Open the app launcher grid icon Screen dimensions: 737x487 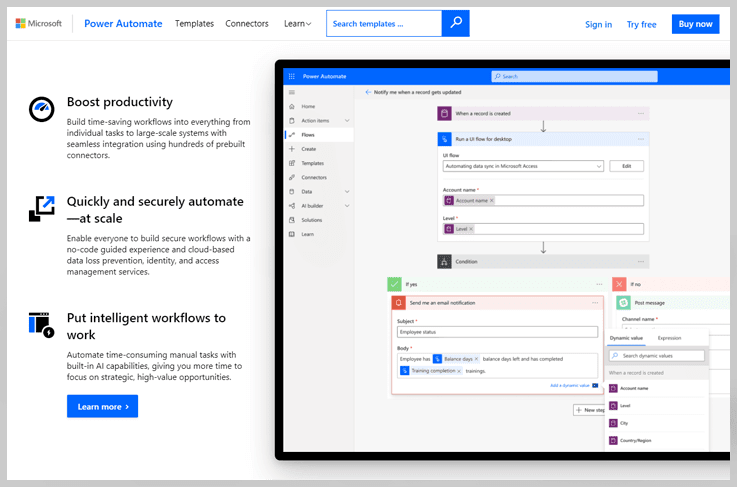coord(291,76)
